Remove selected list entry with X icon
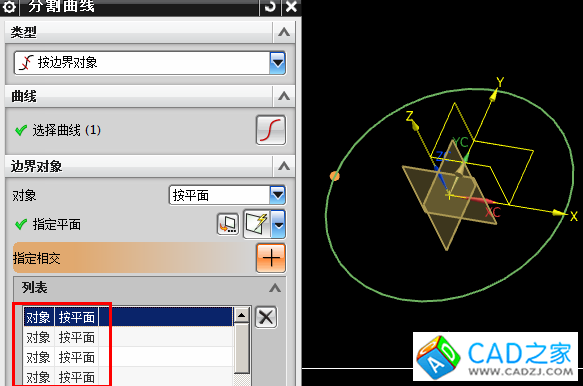This screenshot has width=583, height=386. pyautogui.click(x=266, y=317)
